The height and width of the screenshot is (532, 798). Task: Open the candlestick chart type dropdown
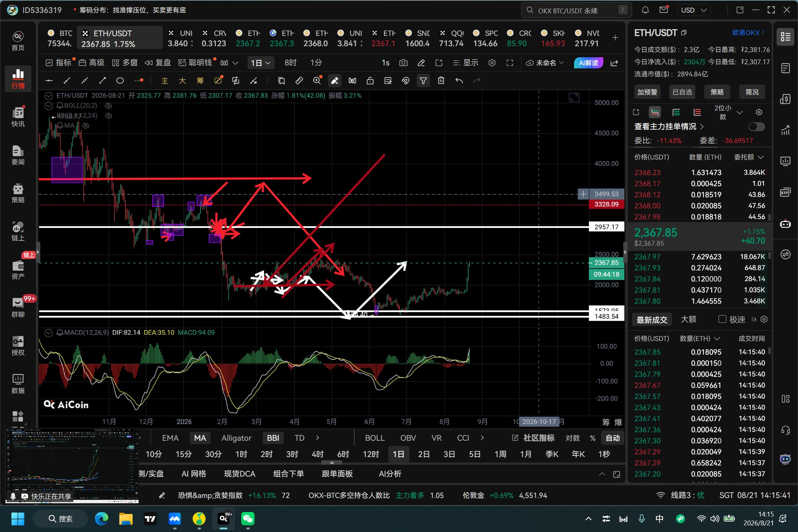click(229, 63)
